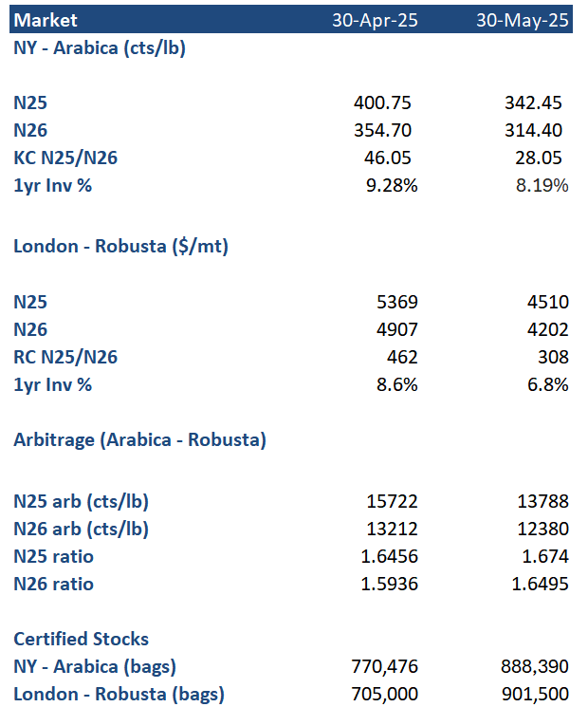
Task: Click the RC N25/N26 row label
Action: click(65, 357)
